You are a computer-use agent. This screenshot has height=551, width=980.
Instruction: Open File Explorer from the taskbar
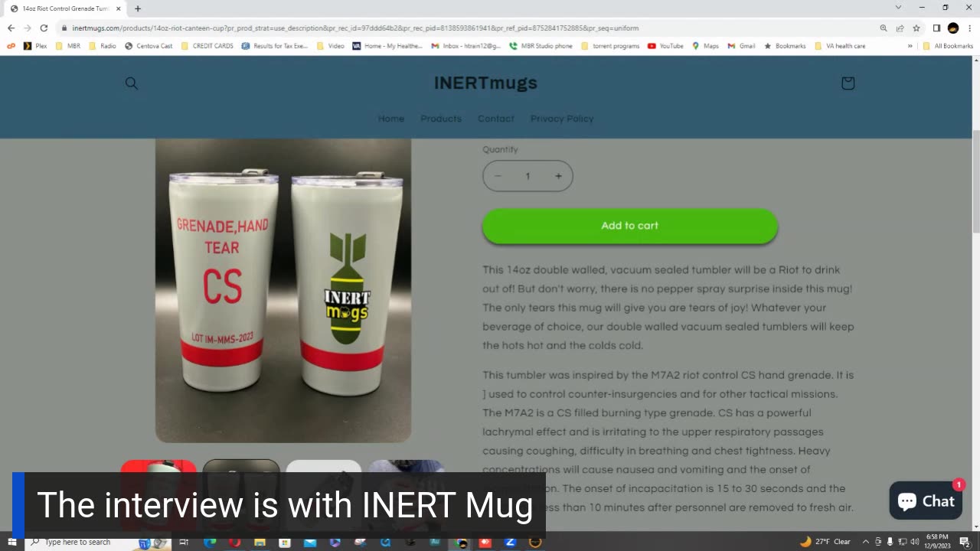click(x=260, y=542)
